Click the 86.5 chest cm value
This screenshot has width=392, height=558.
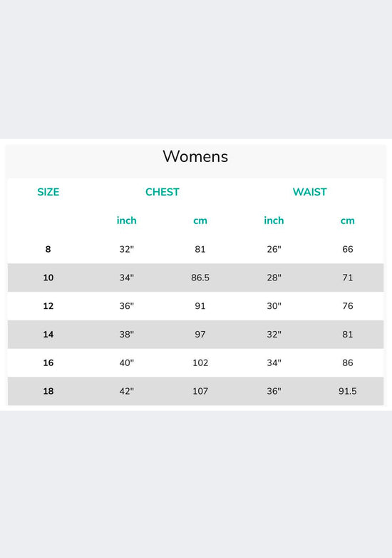(200, 278)
